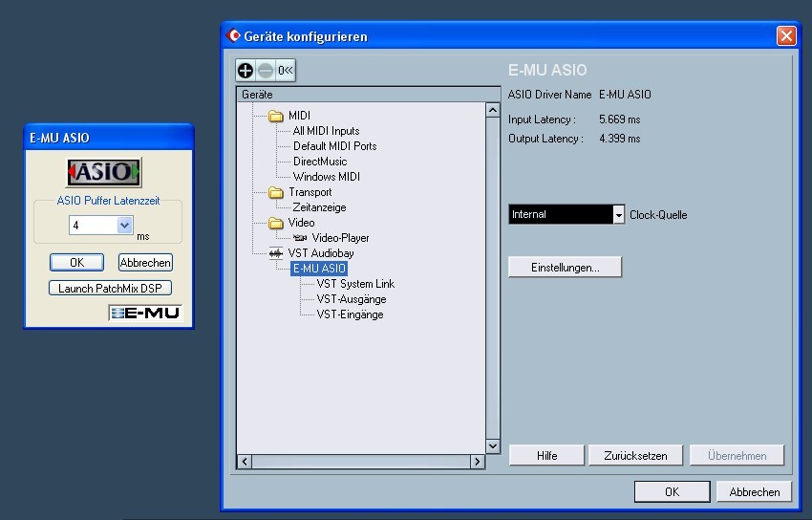Confirm Geräte konfigurieren dialog with OK
Image resolution: width=812 pixels, height=520 pixels.
[x=673, y=491]
